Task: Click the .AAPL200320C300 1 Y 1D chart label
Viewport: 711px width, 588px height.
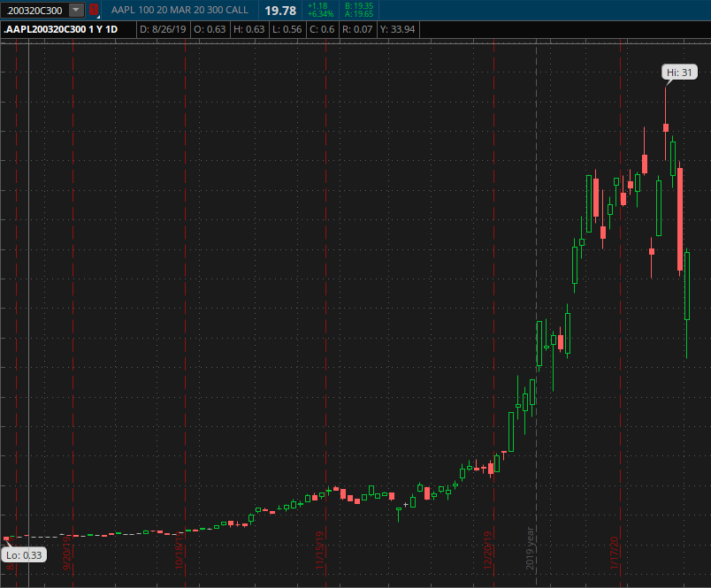Action: [61, 29]
